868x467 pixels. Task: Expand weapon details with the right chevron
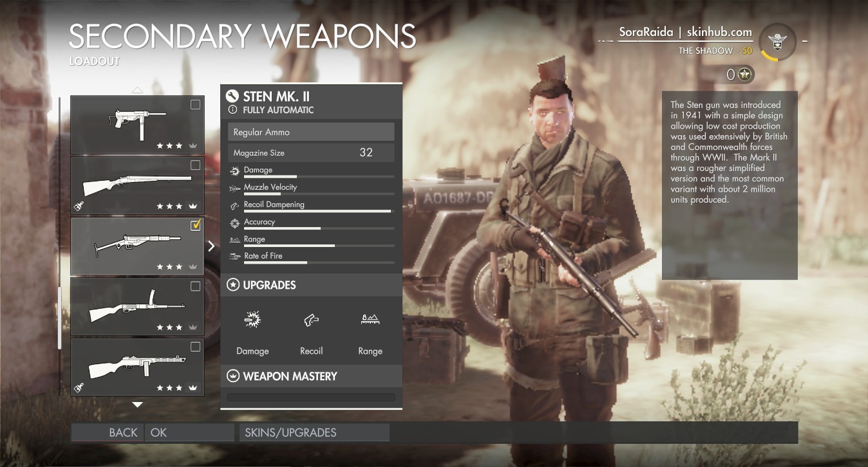click(211, 246)
